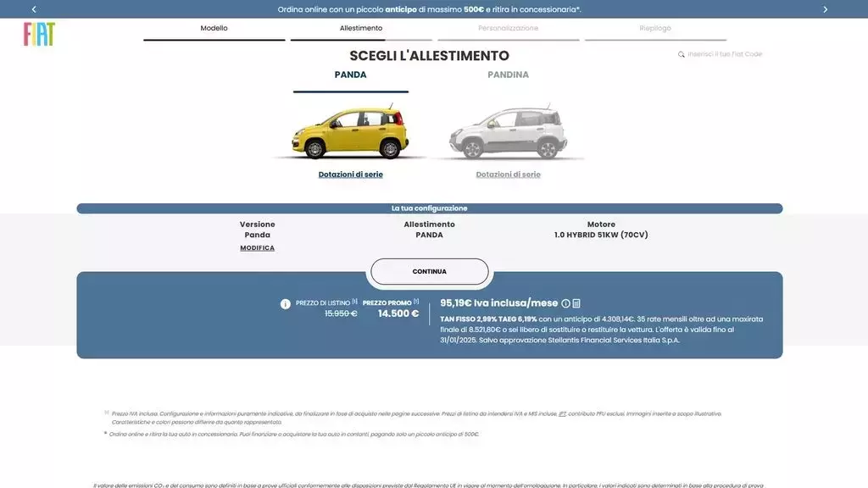Click the yellow Panda car image
The height and width of the screenshot is (488, 868).
350,132
